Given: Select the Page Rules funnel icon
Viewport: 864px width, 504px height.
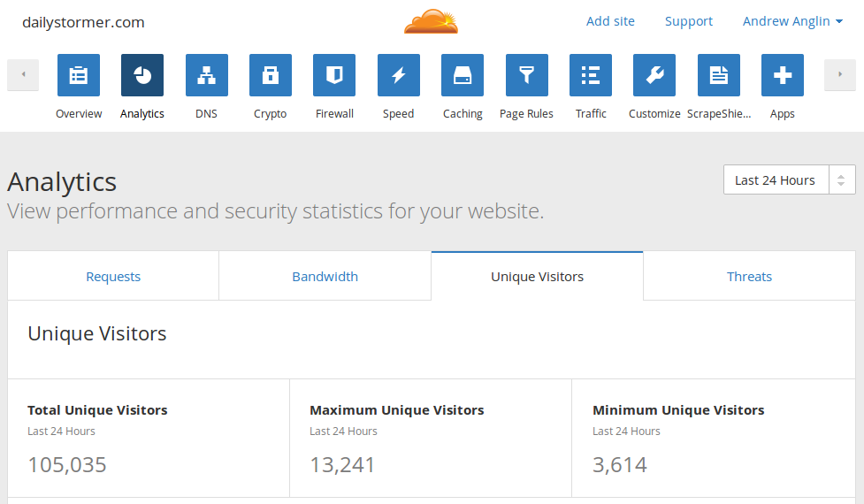Looking at the screenshot, I should (x=526, y=75).
